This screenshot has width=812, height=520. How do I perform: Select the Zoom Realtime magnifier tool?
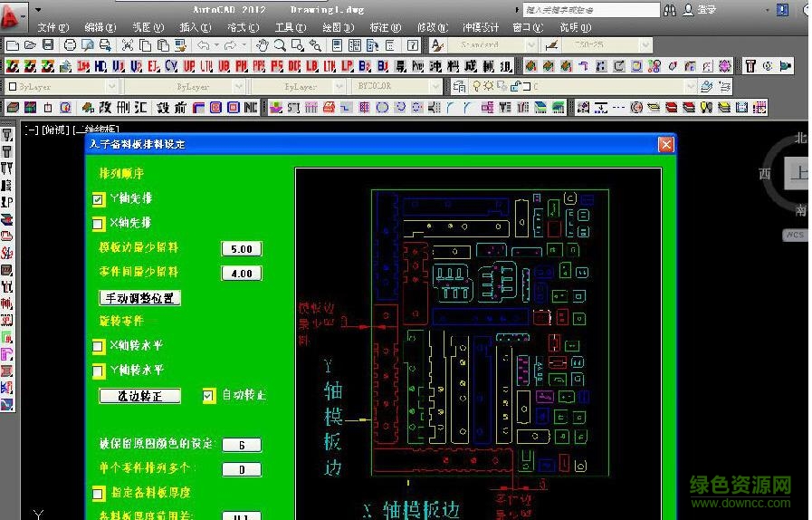(280, 45)
